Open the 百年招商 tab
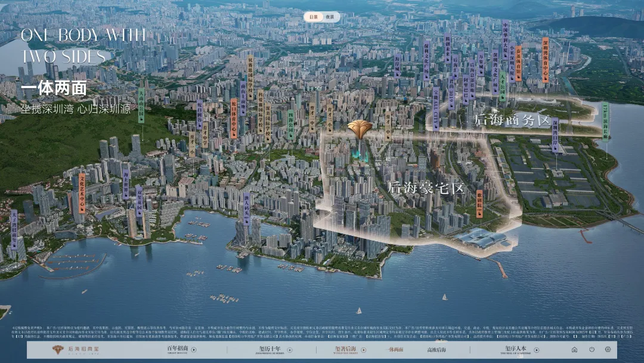 pyautogui.click(x=178, y=349)
